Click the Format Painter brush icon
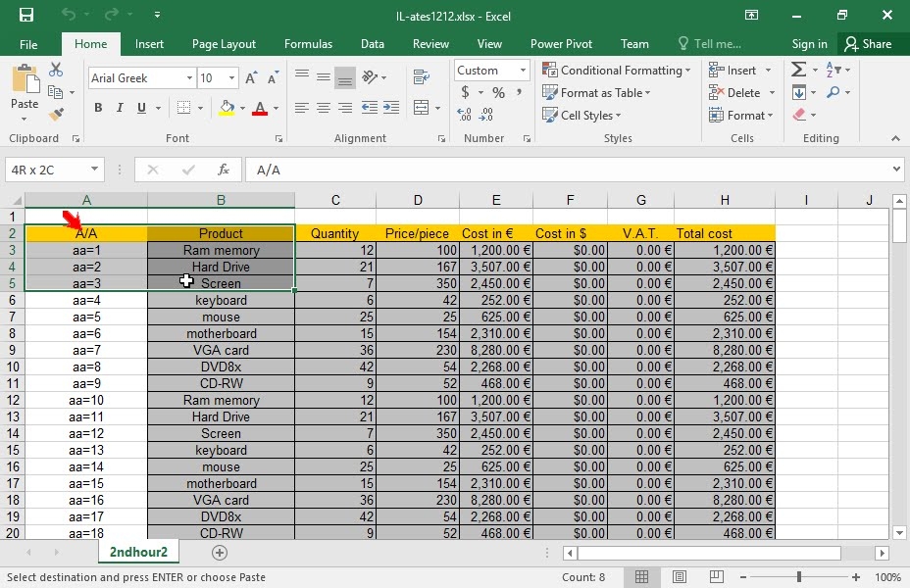910x588 pixels. coord(56,114)
